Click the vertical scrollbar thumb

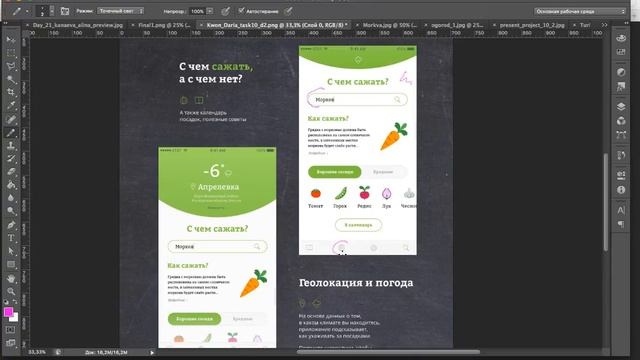(606, 202)
